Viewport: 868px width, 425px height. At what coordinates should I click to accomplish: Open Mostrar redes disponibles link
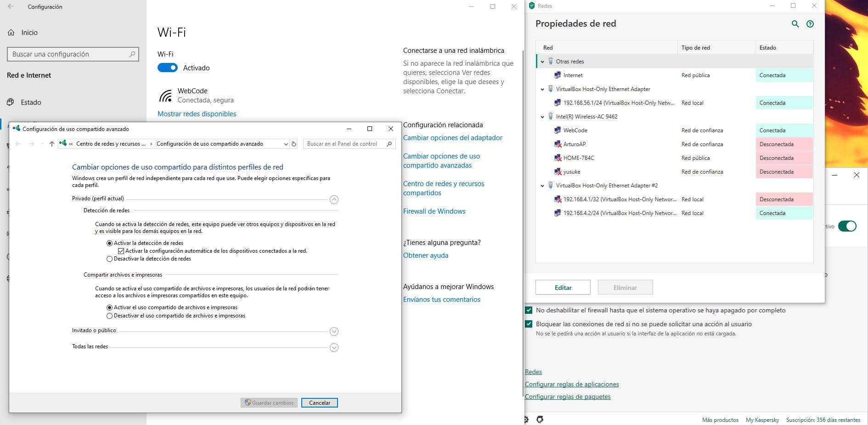click(x=197, y=114)
